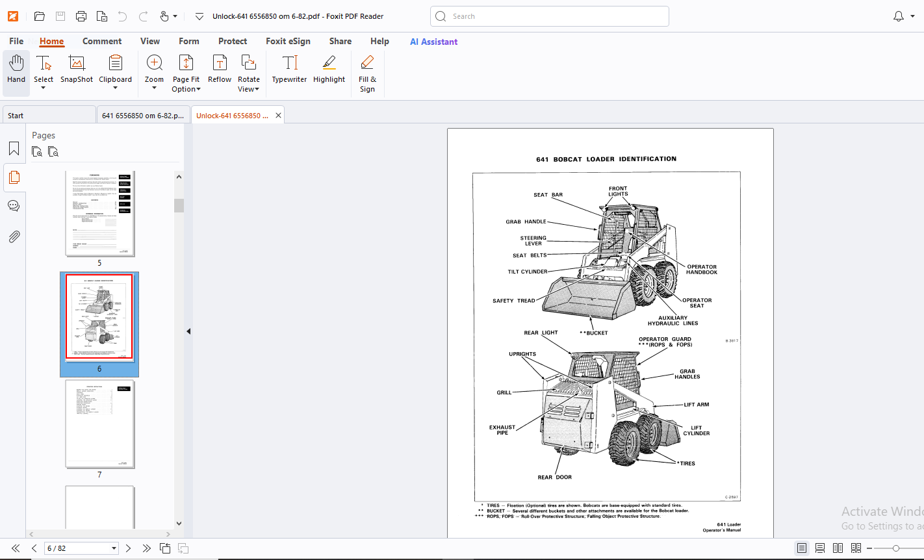This screenshot has width=924, height=560.
Task: Open the touch mode dropdown arrow
Action: pos(175,16)
